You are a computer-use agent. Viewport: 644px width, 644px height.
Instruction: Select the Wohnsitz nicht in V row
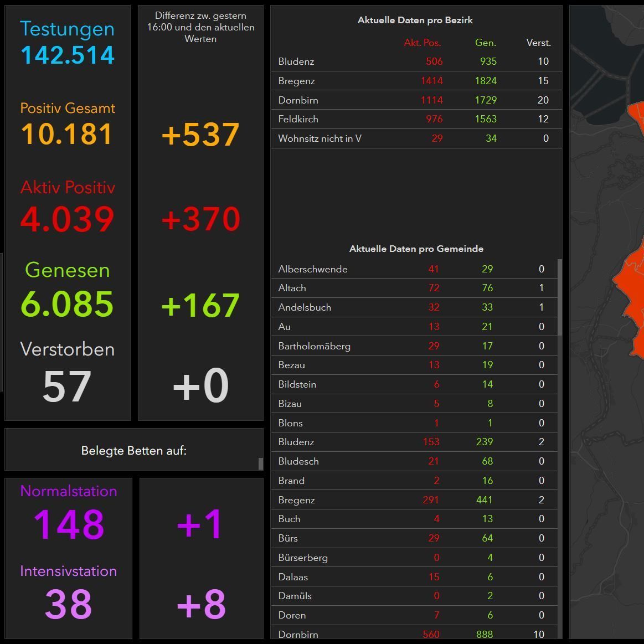point(415,138)
